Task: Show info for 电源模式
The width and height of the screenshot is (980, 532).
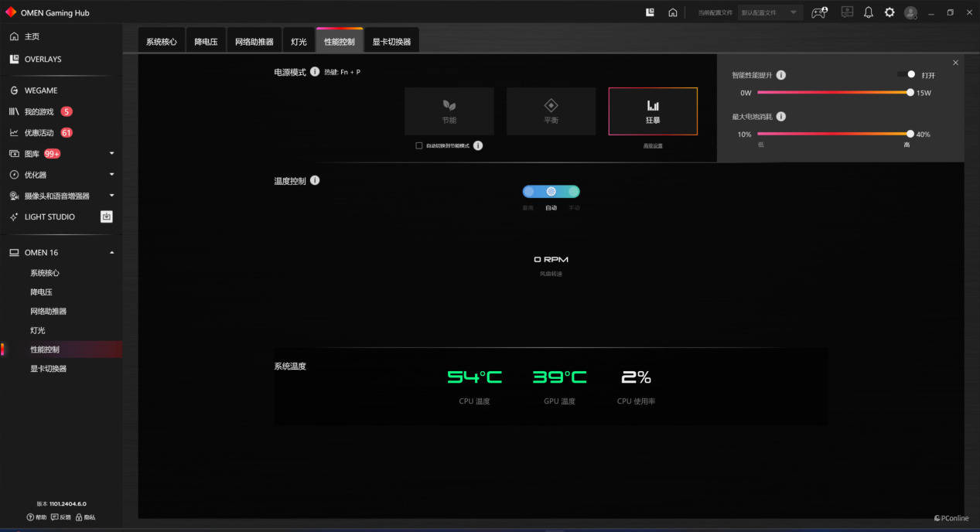Action: pos(315,72)
